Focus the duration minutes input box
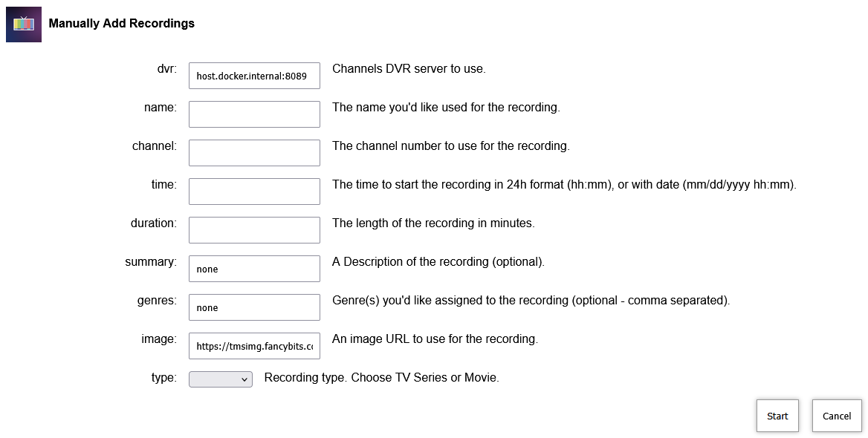The image size is (868, 438). pos(254,230)
